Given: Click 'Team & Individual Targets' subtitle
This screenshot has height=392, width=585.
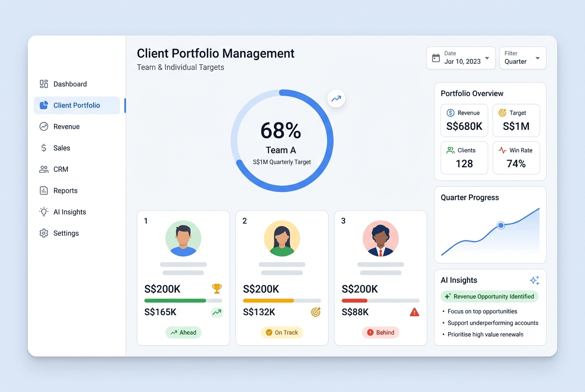Looking at the screenshot, I should coord(180,67).
